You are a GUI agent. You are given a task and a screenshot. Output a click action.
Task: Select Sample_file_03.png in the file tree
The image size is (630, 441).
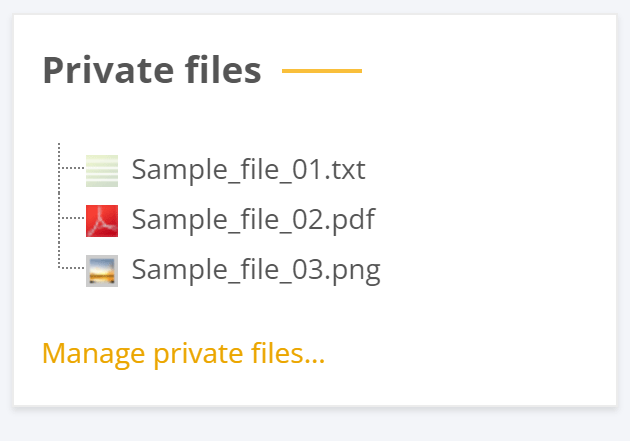pyautogui.click(x=256, y=270)
